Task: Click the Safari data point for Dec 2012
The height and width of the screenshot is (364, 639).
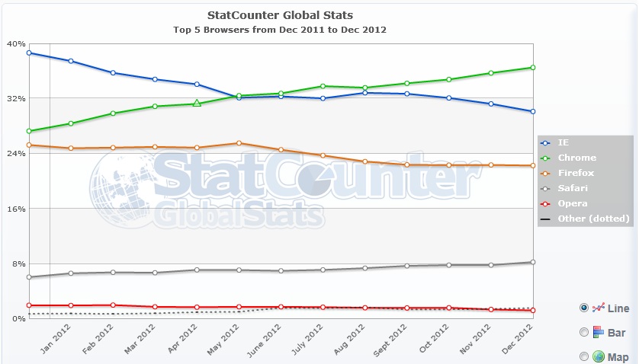Action: click(x=532, y=262)
